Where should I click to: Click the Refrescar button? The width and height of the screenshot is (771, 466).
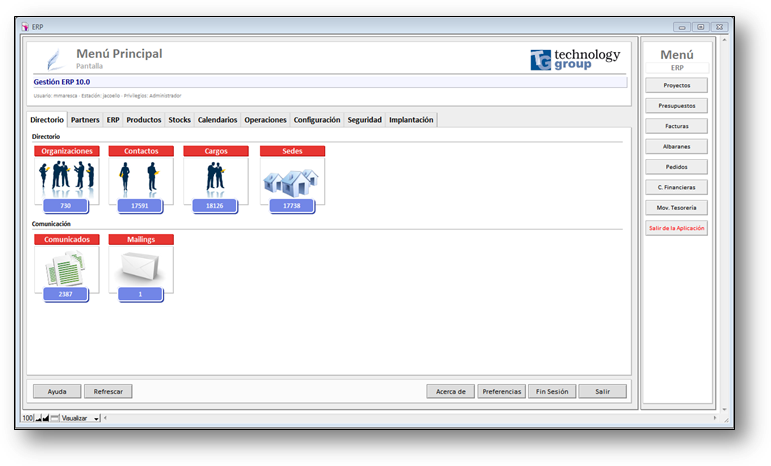coord(108,392)
